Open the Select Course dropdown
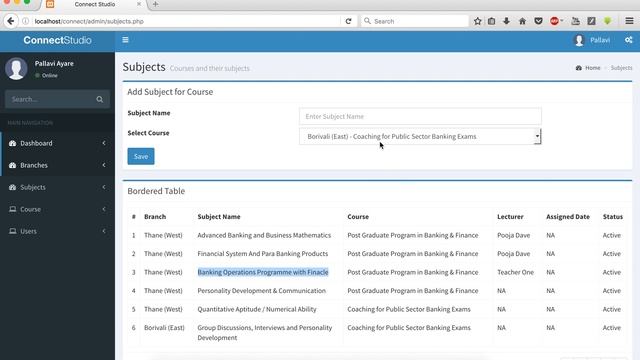The width and height of the screenshot is (640, 360). tap(420, 136)
